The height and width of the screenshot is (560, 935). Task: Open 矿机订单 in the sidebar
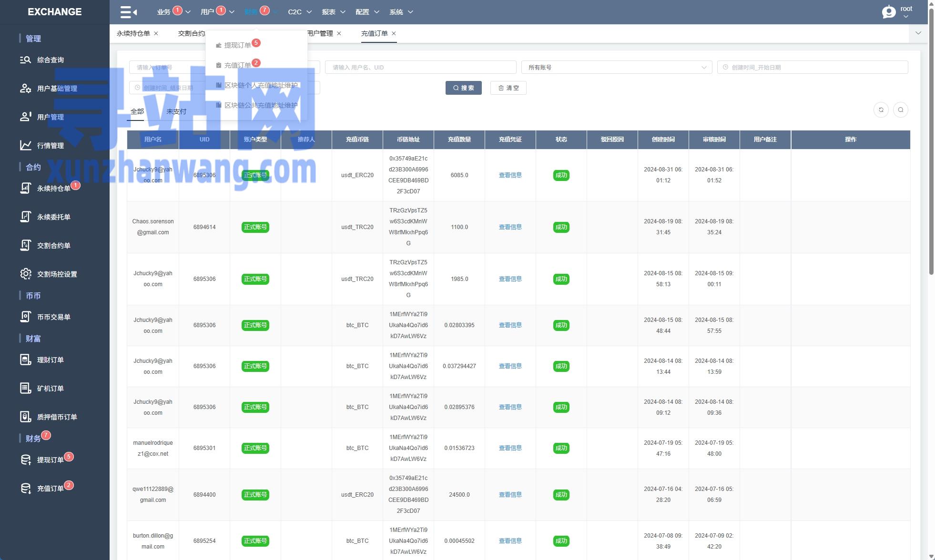click(x=50, y=389)
